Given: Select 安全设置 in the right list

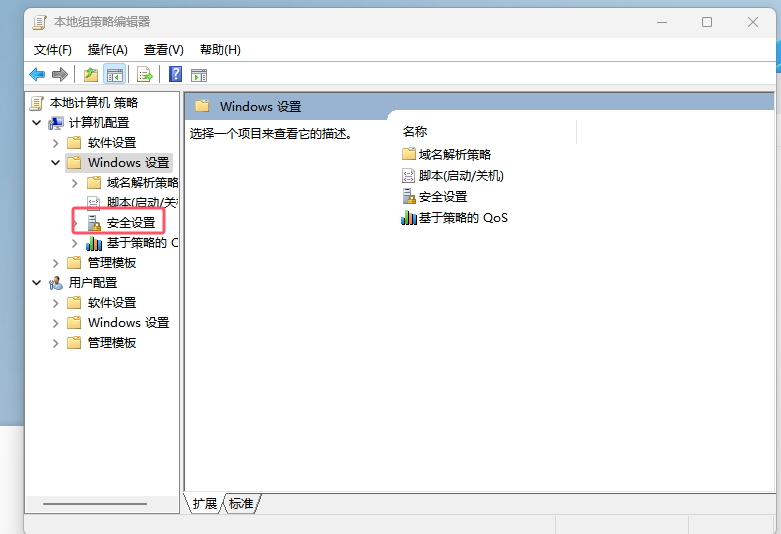Looking at the screenshot, I should 443,197.
